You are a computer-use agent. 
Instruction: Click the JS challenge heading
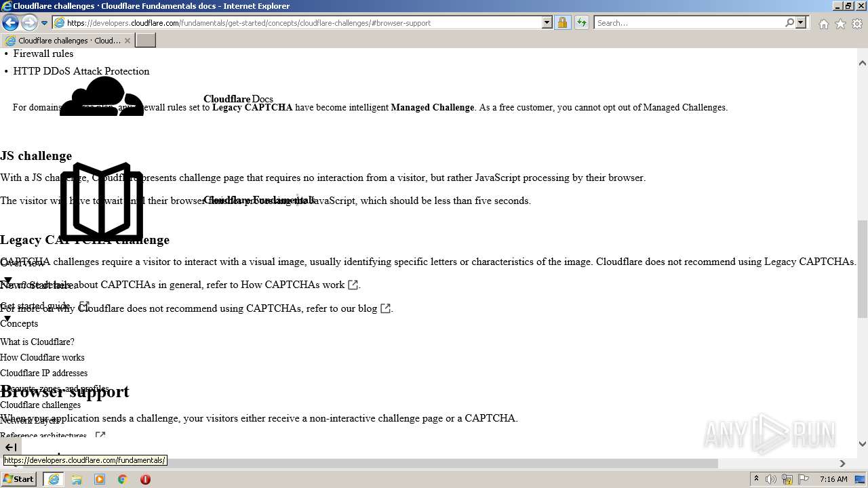(36, 156)
